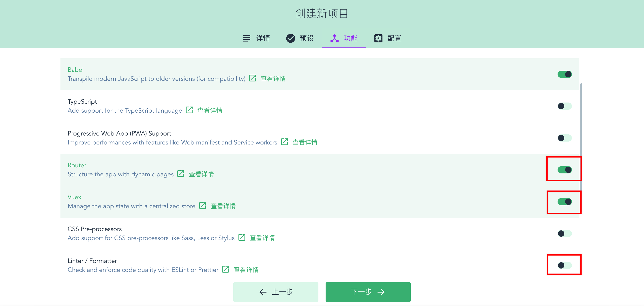Turn off the Vuex switch

tap(564, 202)
